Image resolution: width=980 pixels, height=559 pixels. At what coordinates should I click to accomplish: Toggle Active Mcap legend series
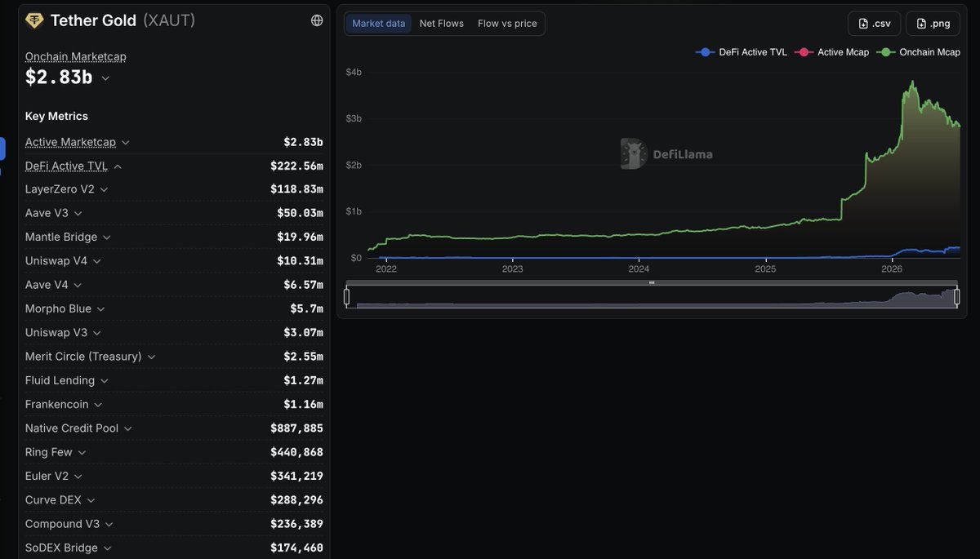click(832, 52)
